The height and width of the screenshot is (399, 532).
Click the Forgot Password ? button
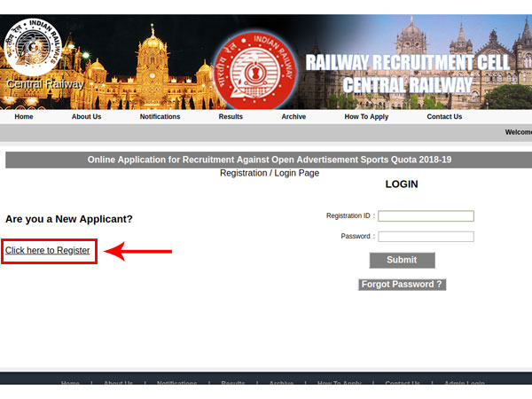point(402,285)
